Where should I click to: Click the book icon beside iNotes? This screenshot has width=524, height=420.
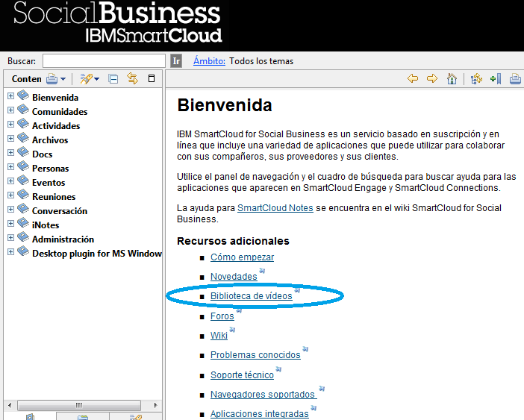(23, 223)
